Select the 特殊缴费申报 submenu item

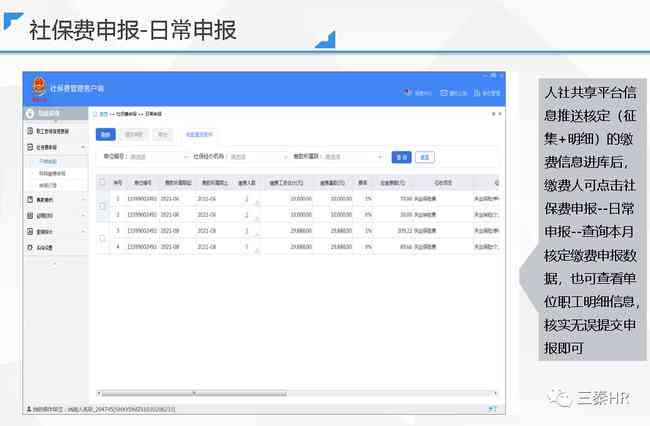(52, 174)
